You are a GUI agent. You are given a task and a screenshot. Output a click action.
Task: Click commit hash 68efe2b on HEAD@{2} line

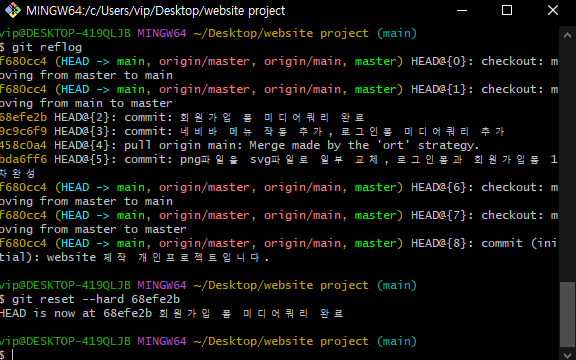click(24, 117)
